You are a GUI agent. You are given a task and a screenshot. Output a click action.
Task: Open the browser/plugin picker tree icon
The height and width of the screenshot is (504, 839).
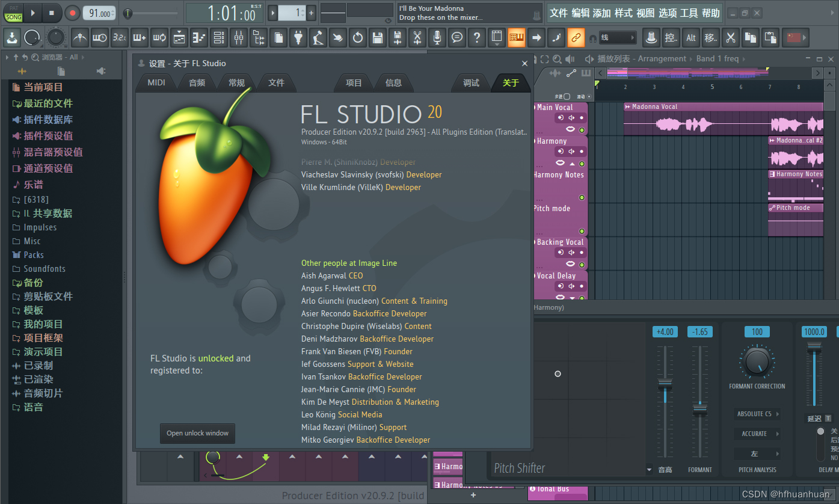pos(259,38)
